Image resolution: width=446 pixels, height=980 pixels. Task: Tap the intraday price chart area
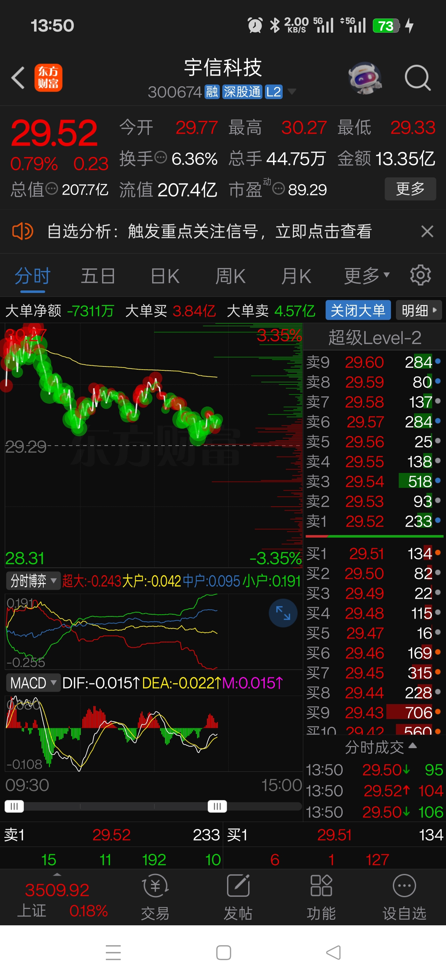(154, 445)
